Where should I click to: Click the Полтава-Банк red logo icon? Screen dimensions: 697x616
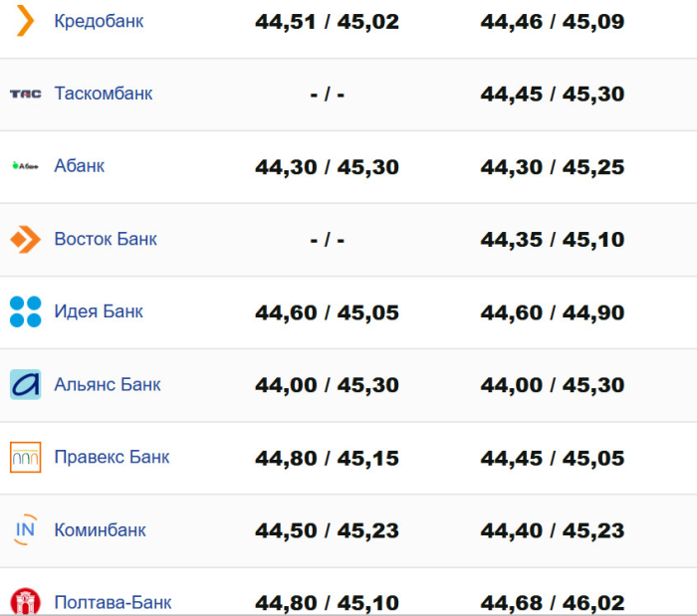pyautogui.click(x=26, y=601)
